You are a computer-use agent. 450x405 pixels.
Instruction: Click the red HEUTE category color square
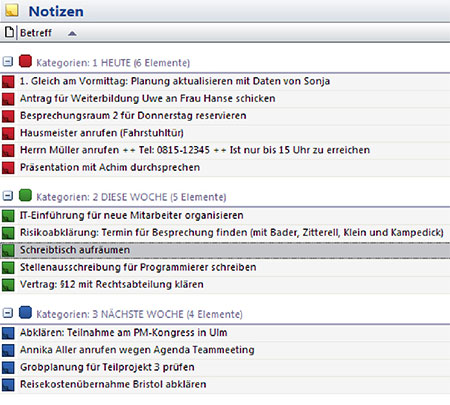[25, 61]
